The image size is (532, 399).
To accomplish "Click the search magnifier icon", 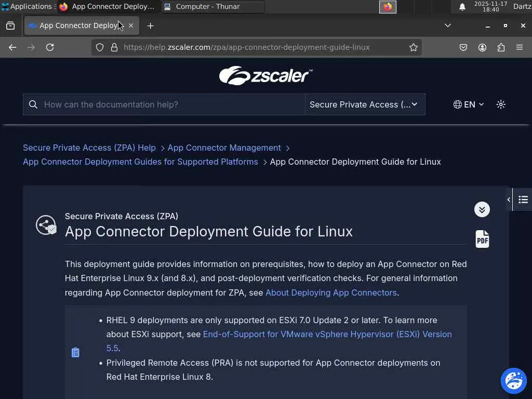I will coord(33,104).
